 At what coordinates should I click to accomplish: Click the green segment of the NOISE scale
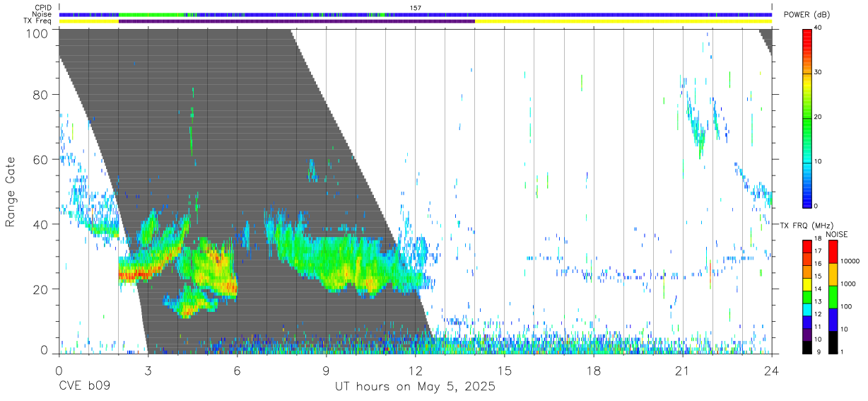point(833,296)
